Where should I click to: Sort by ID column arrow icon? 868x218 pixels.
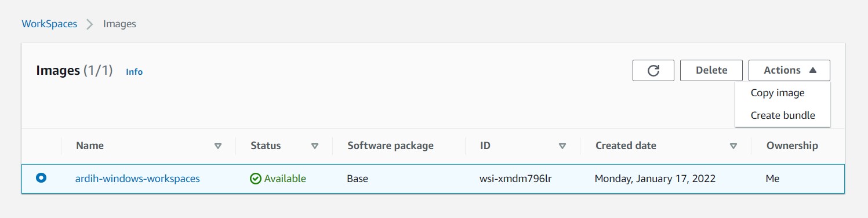click(562, 146)
